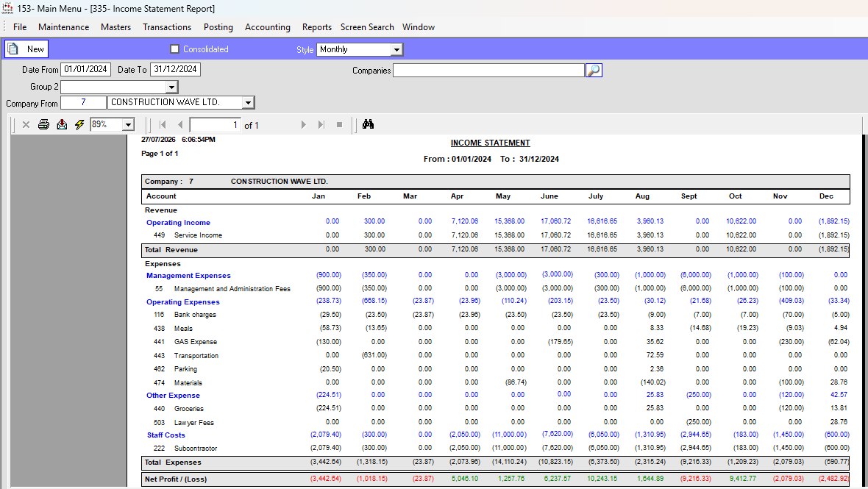Select the Subcontractor account row
The height and width of the screenshot is (489, 868).
pos(496,449)
